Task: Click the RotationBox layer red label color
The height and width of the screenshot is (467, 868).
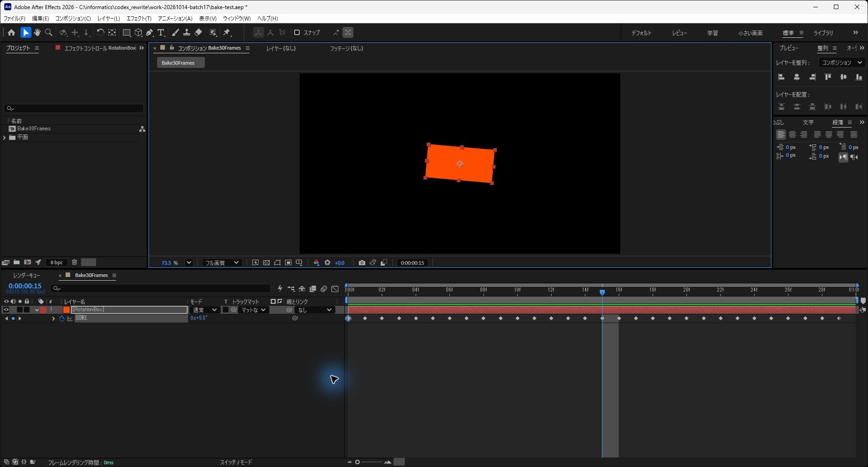Action: click(x=43, y=310)
